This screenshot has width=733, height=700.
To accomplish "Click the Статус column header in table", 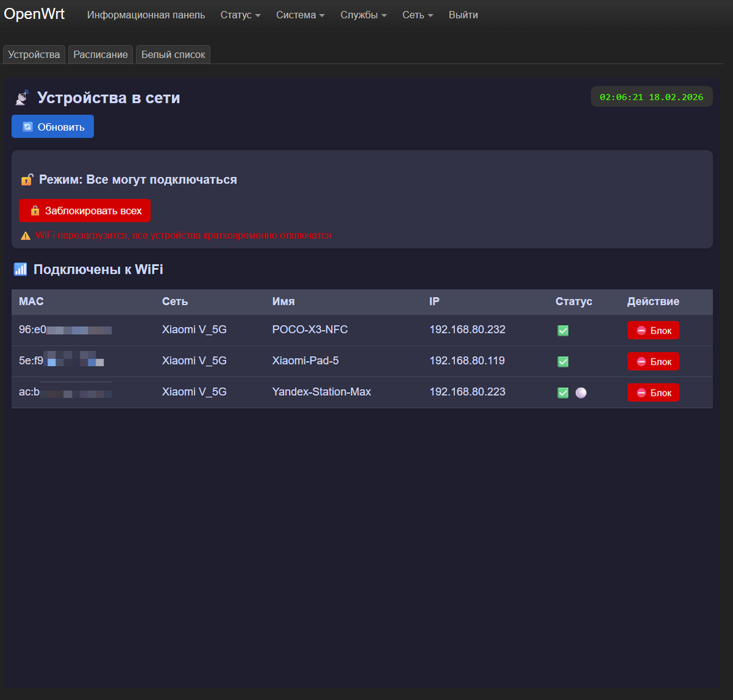I will pyautogui.click(x=574, y=301).
